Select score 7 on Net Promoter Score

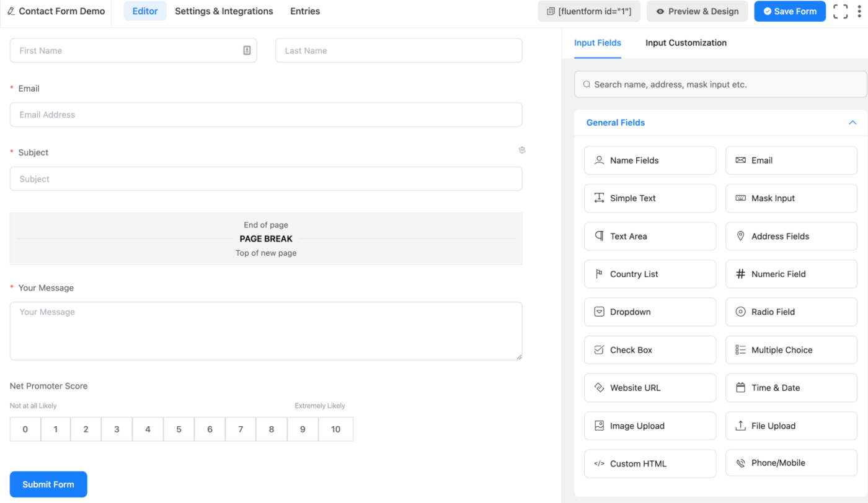241,429
